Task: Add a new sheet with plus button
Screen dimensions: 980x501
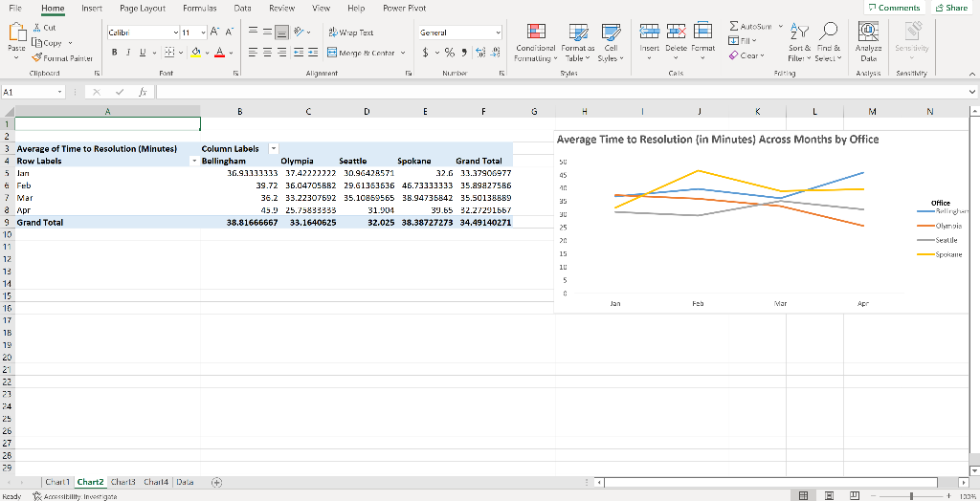Action: 216,482
